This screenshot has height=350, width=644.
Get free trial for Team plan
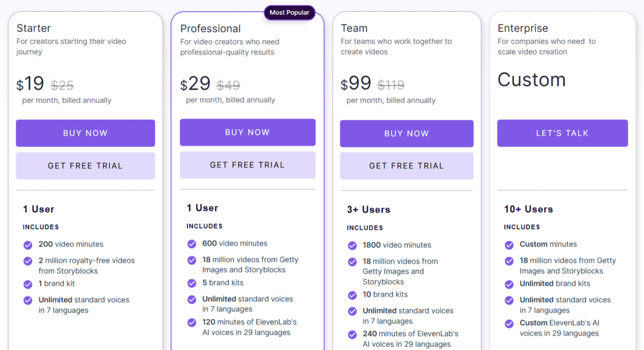(x=406, y=166)
